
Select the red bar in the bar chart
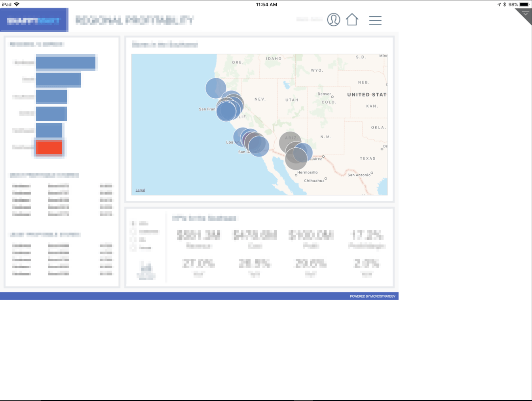[x=49, y=147]
